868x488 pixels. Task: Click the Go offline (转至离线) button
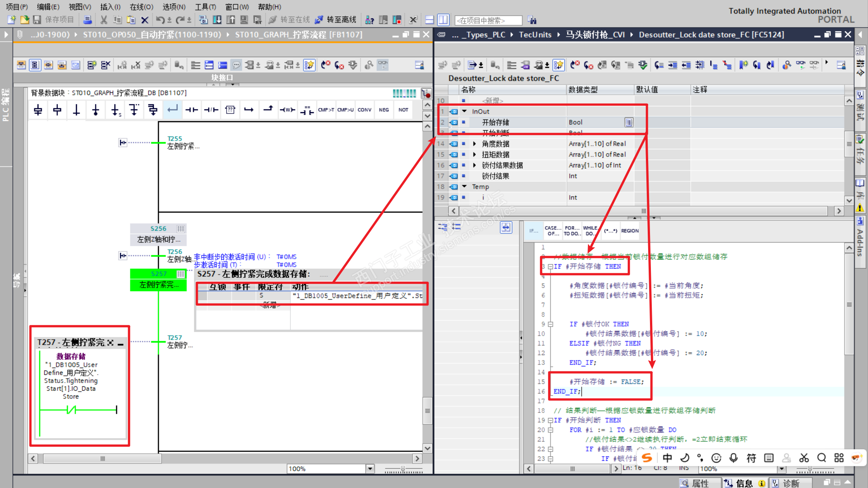tap(336, 20)
